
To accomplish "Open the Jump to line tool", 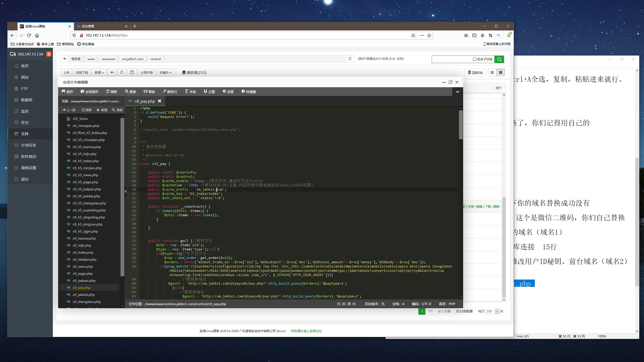I will point(170,92).
